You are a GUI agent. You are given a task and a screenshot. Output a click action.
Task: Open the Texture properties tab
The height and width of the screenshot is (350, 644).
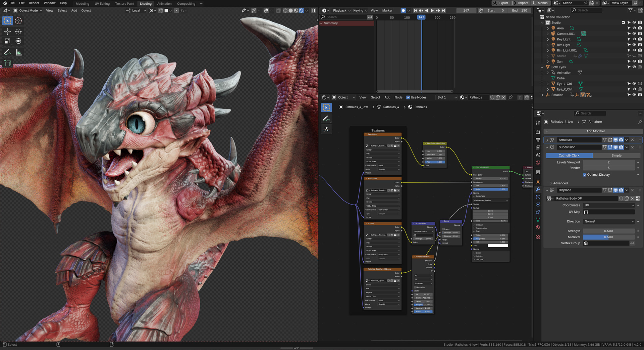[538, 237]
